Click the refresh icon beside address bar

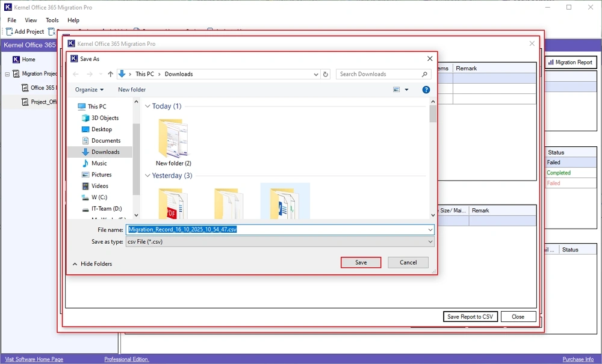coord(326,74)
